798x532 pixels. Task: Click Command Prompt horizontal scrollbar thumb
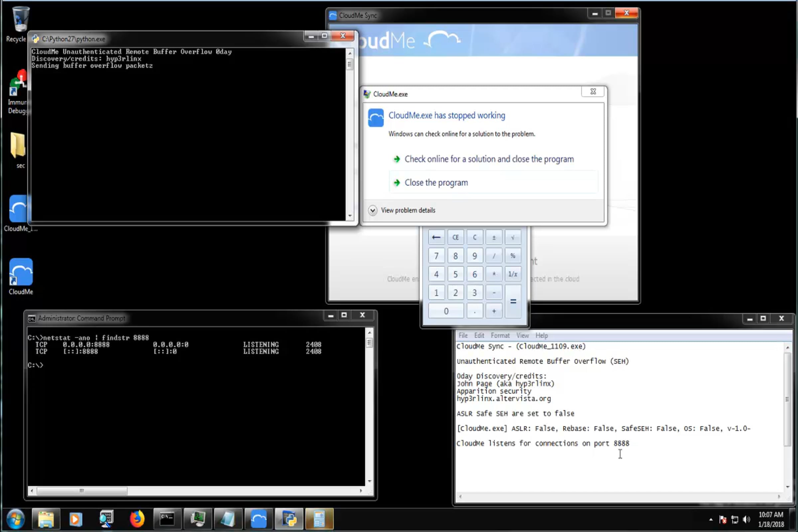pos(82,491)
